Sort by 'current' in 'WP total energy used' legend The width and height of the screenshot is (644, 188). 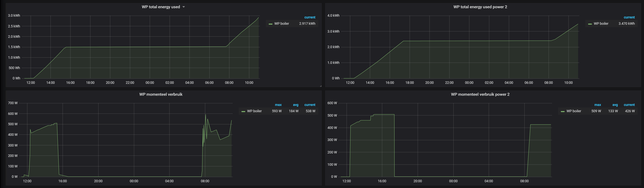[x=310, y=17]
